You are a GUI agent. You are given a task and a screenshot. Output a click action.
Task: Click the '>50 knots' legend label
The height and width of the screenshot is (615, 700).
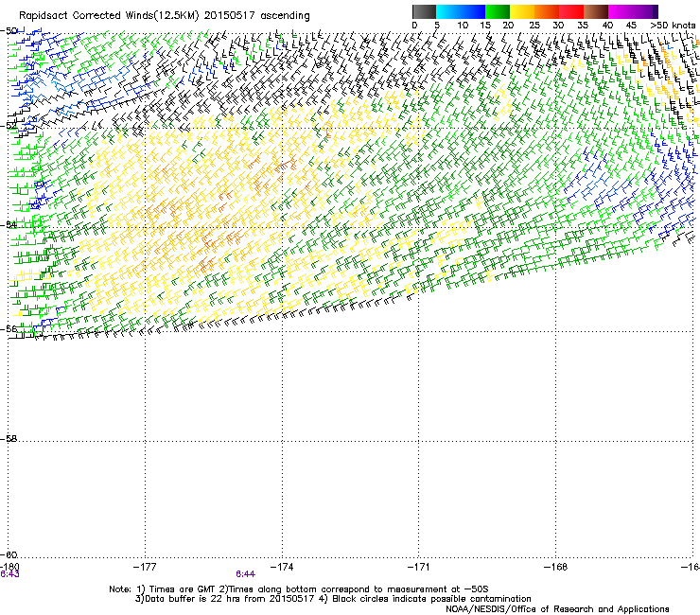pos(673,26)
